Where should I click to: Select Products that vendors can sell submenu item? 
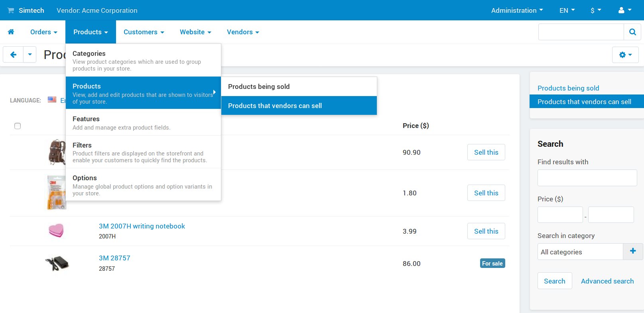click(299, 106)
